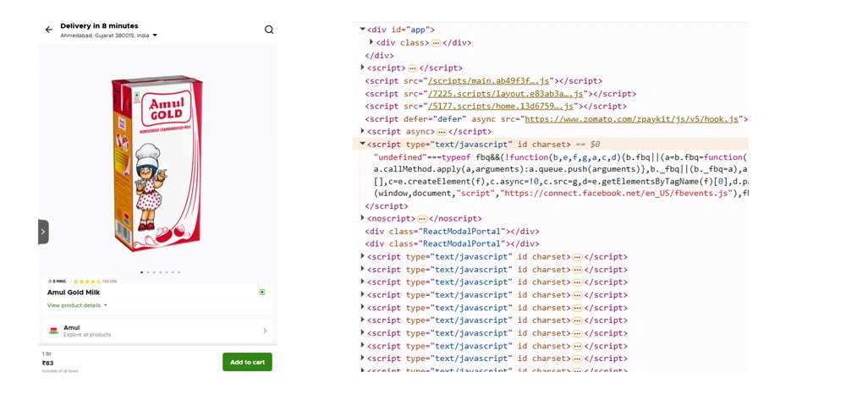Expand the gray side panel arrow tab
Viewport: 868px width, 394px height.
tap(43, 232)
